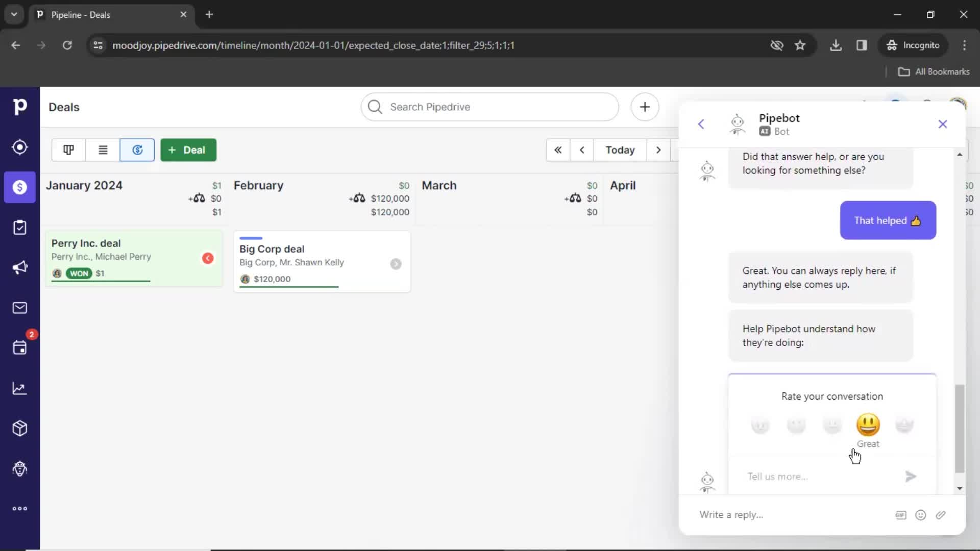Click chat scroll up arrow

[x=960, y=154]
